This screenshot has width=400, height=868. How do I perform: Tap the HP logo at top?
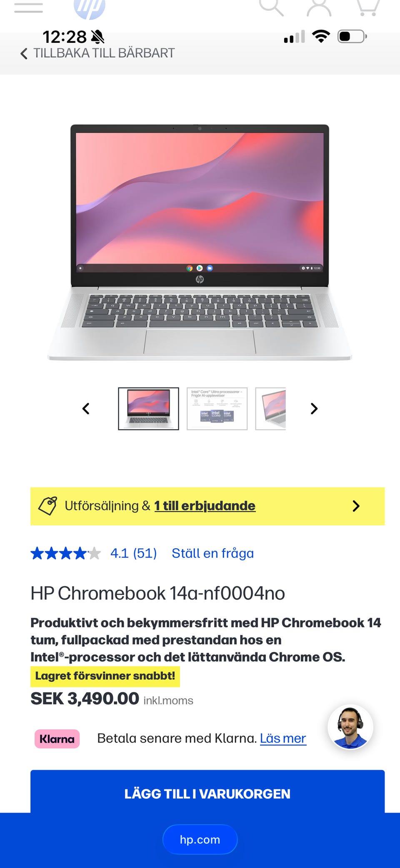click(90, 8)
